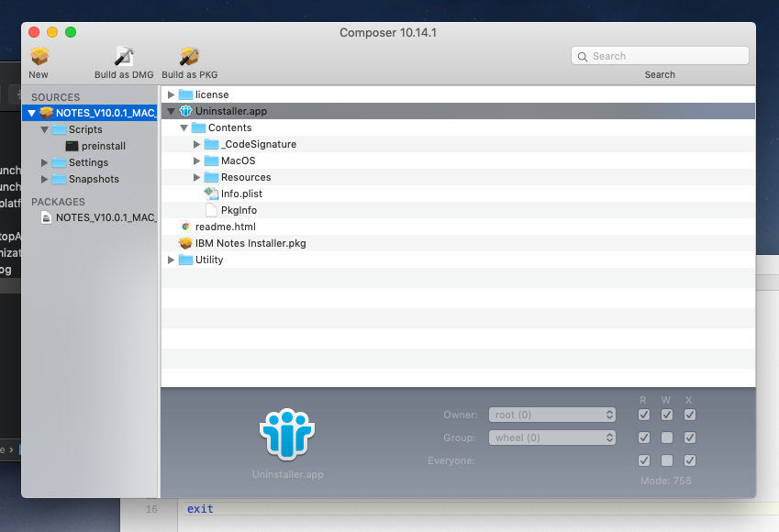Viewport: 779px width, 532px height.
Task: Click the PkgInfo blank document icon
Action: [211, 210]
